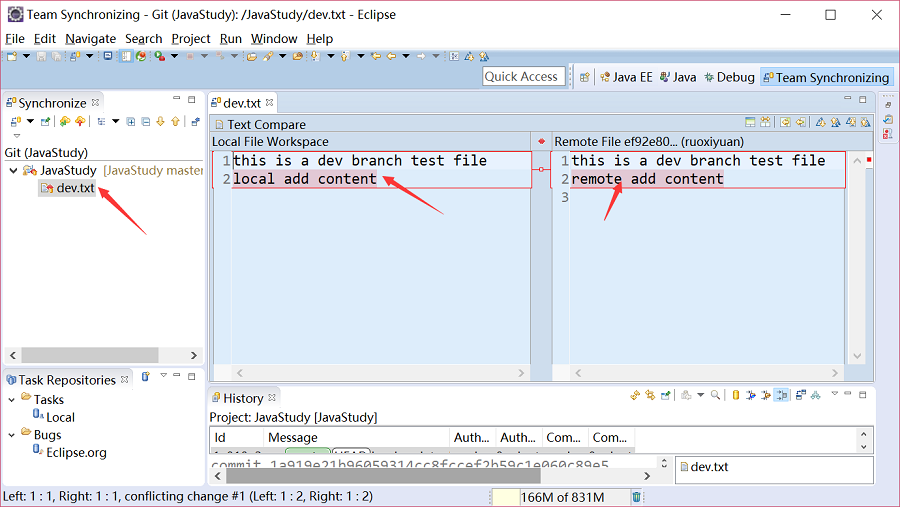Open the Synchronize toolbar button dropdown arrow
The image size is (900, 507).
tap(30, 121)
